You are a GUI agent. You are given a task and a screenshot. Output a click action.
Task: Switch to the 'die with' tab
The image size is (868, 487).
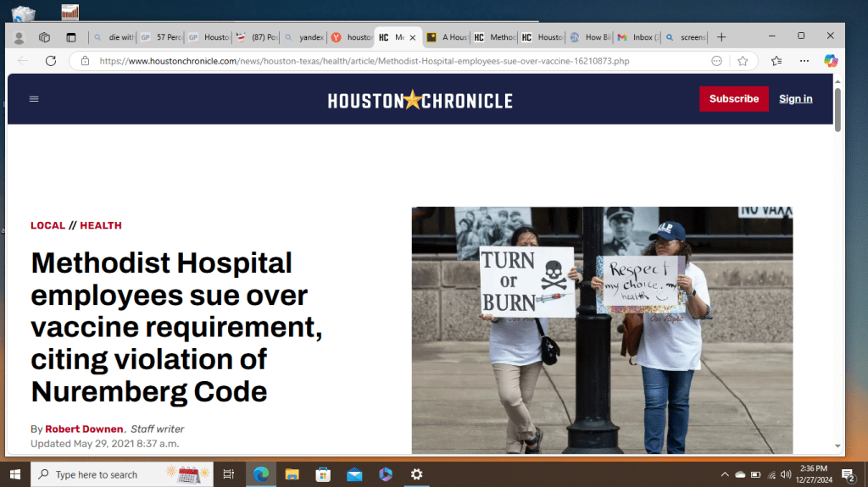(114, 37)
